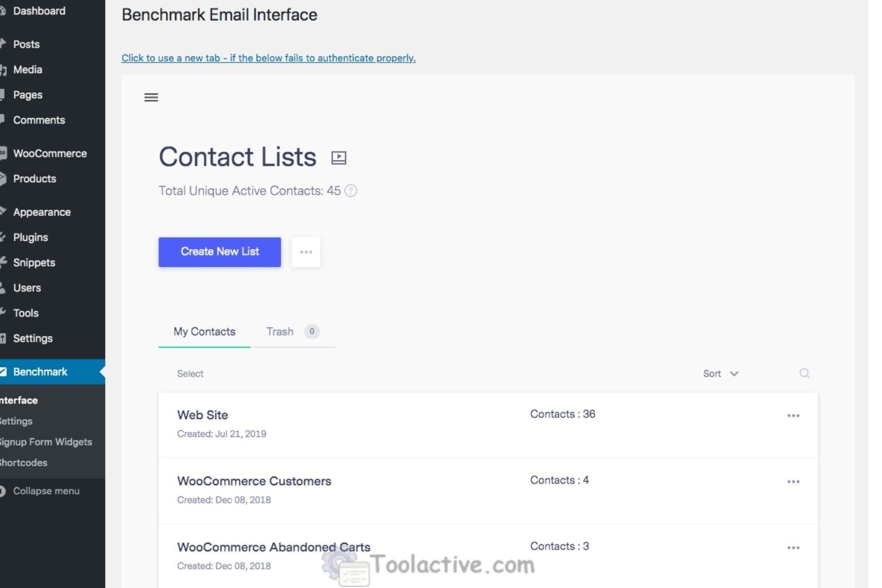
Task: Open the hamburger menu above Contact Lists
Action: click(x=151, y=97)
